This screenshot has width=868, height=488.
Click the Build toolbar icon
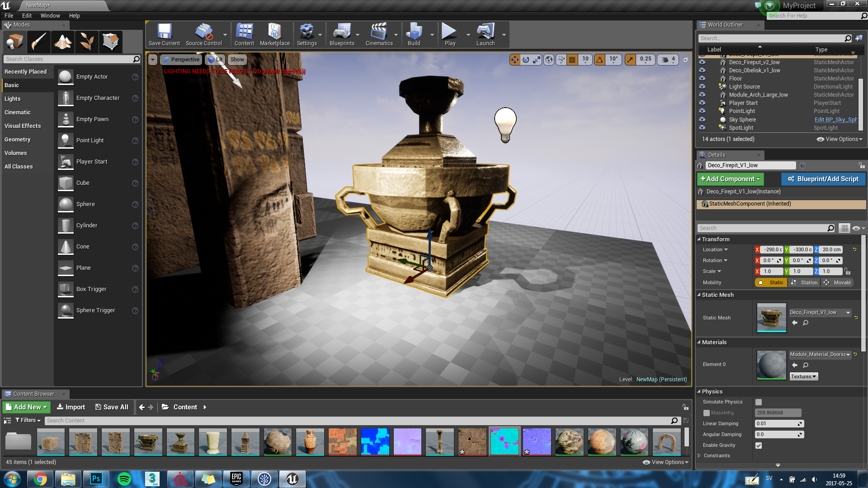(x=414, y=34)
